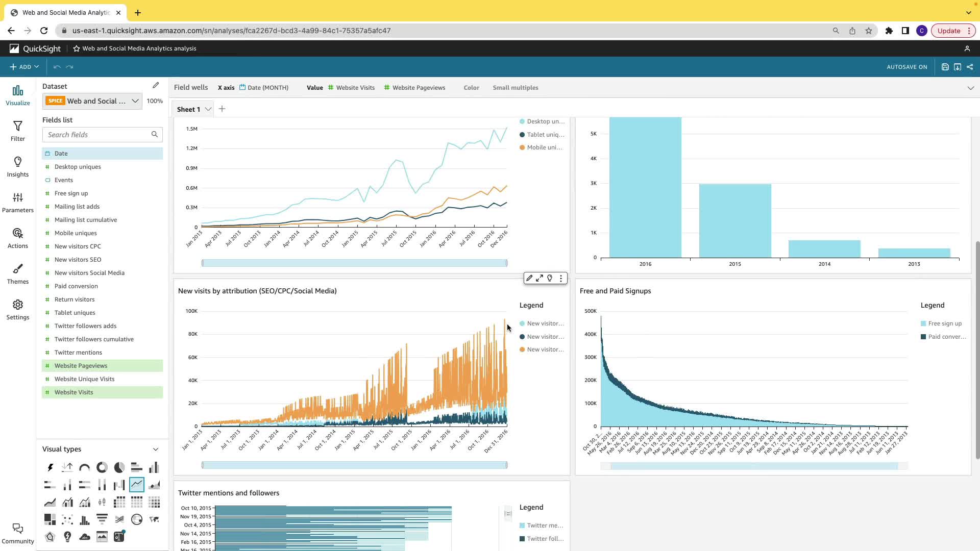This screenshot has height=551, width=980.
Task: Choose the word cloud visual type
Action: (x=85, y=537)
